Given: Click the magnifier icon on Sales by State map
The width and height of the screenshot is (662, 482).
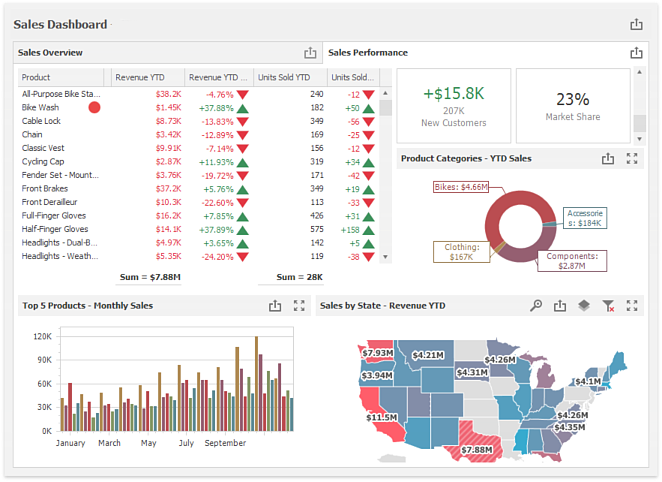Looking at the screenshot, I should (x=536, y=306).
